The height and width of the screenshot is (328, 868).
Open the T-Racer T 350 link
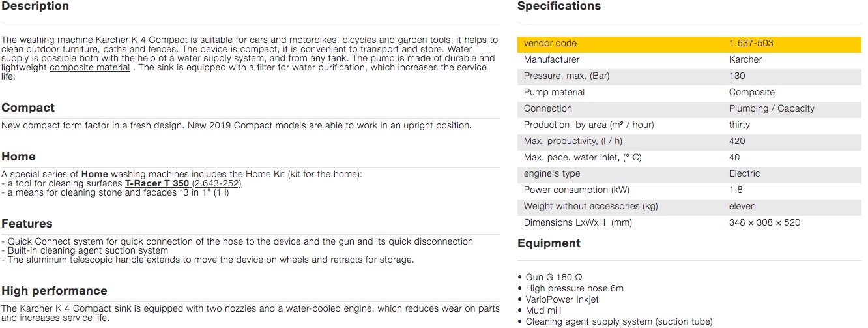[x=156, y=184]
